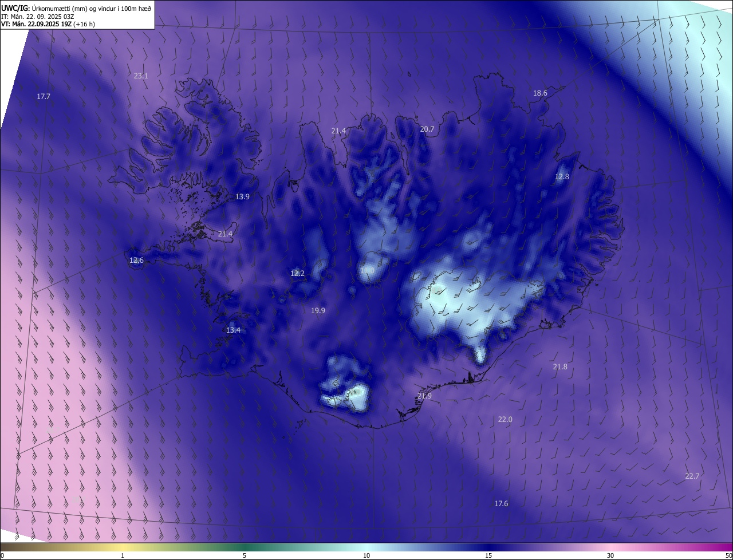733x560 pixels.
Task: Click the 13.9 value label on the map
Action: [242, 197]
